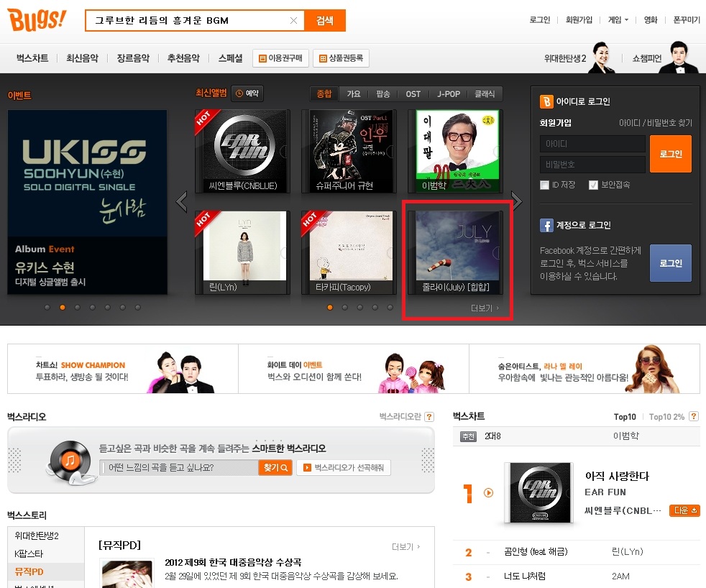Open the 회원가입 link in top bar
This screenshot has width=706, height=588.
pos(579,20)
